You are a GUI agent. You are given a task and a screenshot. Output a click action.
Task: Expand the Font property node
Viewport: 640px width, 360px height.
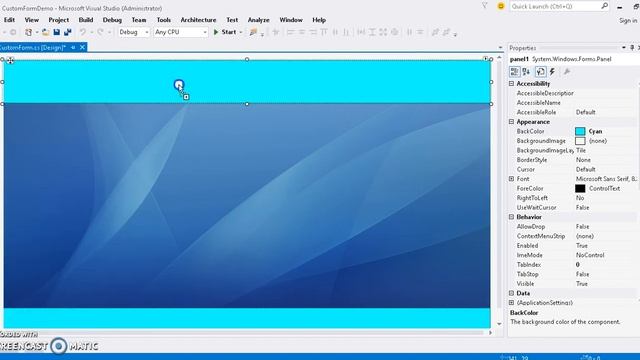(x=511, y=179)
